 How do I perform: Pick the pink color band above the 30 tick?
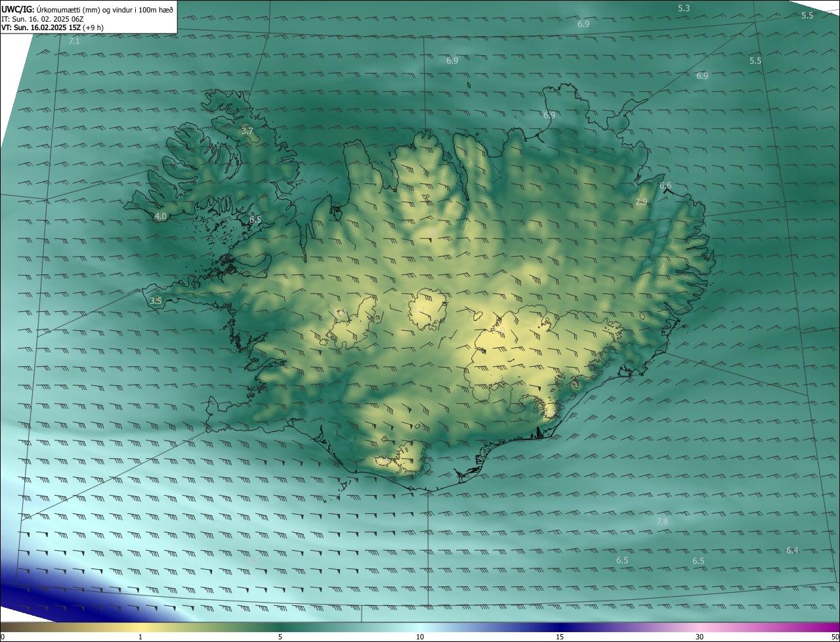[x=700, y=627]
